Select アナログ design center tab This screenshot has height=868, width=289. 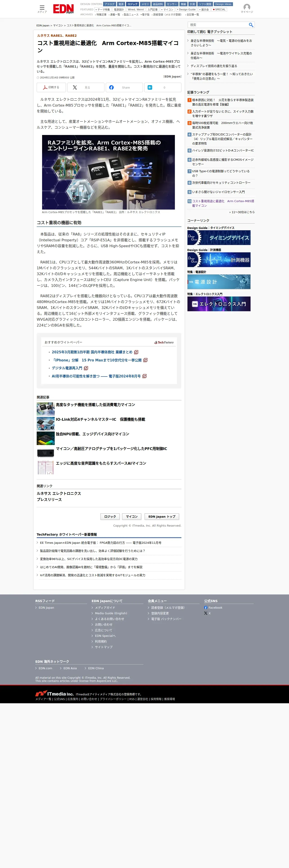pos(109,4)
